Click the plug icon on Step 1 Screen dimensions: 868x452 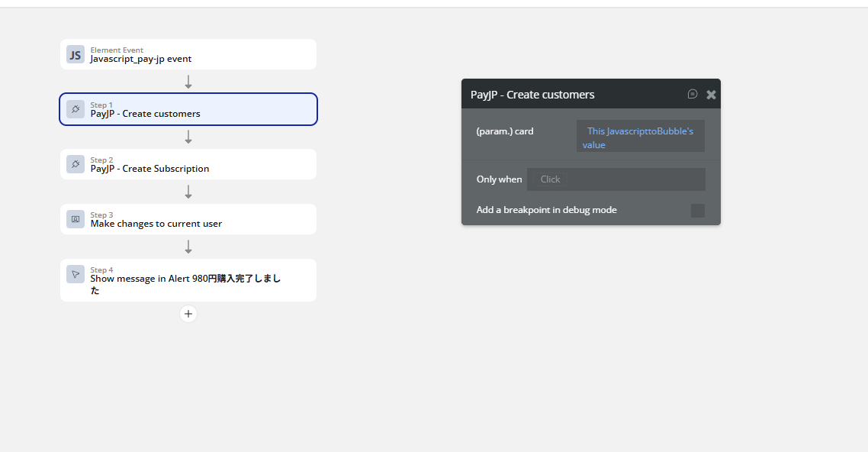(x=75, y=109)
